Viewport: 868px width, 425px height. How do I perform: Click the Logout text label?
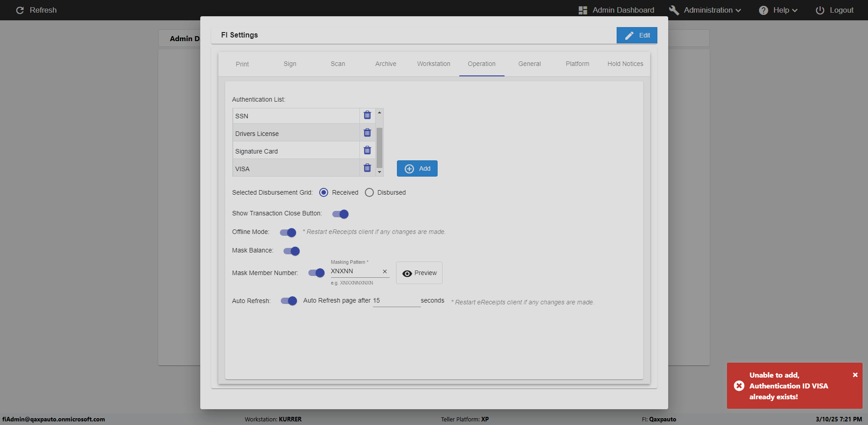pos(841,10)
